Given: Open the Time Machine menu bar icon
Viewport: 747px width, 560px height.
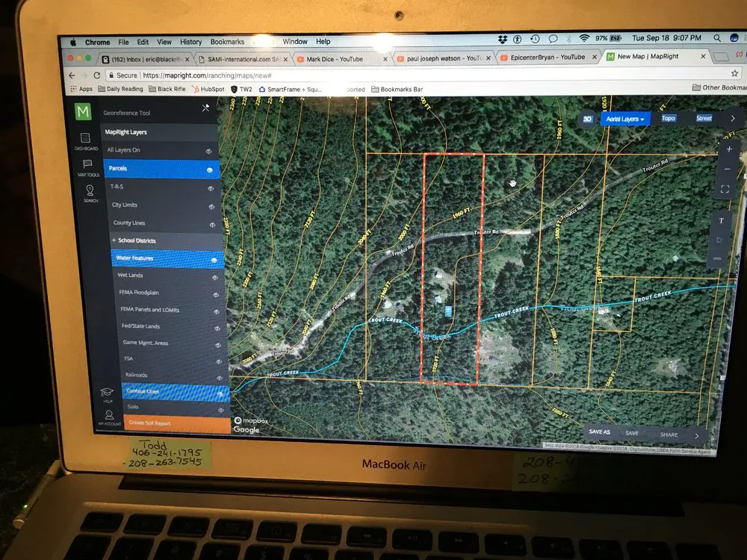Looking at the screenshot, I should click(535, 39).
